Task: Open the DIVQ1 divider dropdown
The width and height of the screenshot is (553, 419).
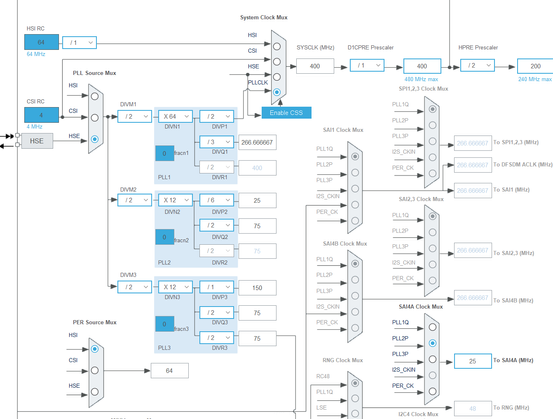Action: [x=217, y=142]
